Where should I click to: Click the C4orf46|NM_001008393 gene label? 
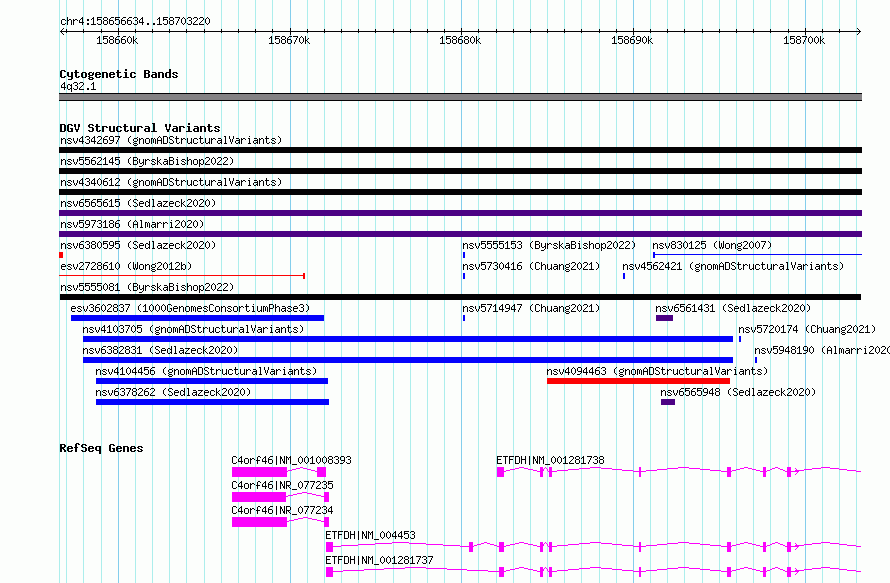[x=291, y=460]
